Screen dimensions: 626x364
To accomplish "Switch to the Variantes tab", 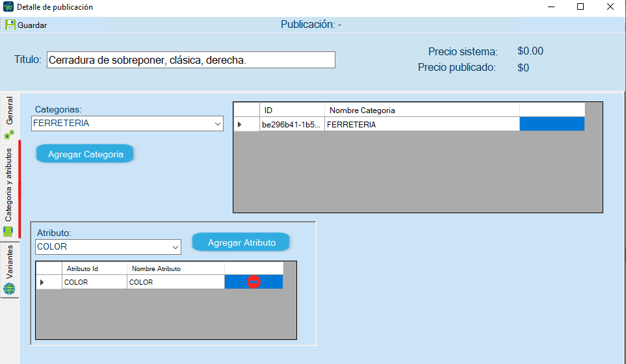I will point(9,270).
